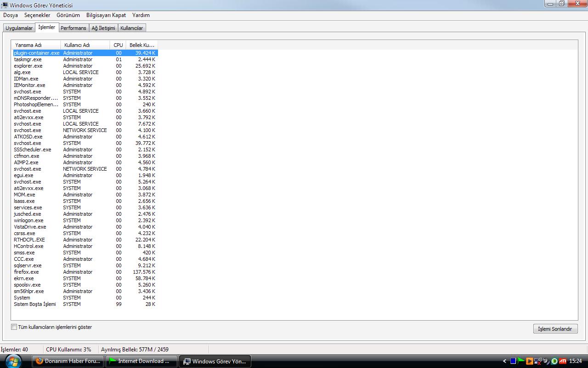Sort by the Bellek Ku... column header

(142, 45)
